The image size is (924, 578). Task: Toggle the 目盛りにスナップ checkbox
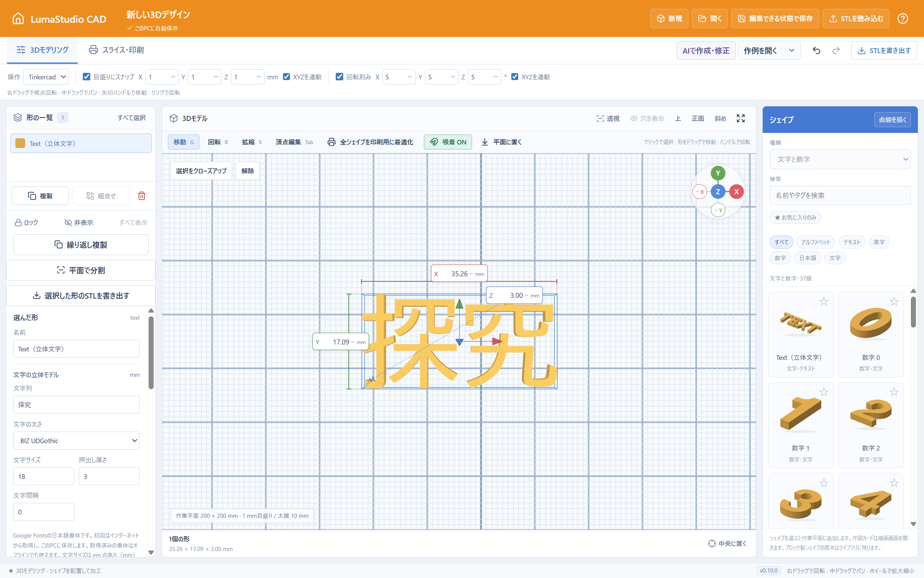pos(87,77)
